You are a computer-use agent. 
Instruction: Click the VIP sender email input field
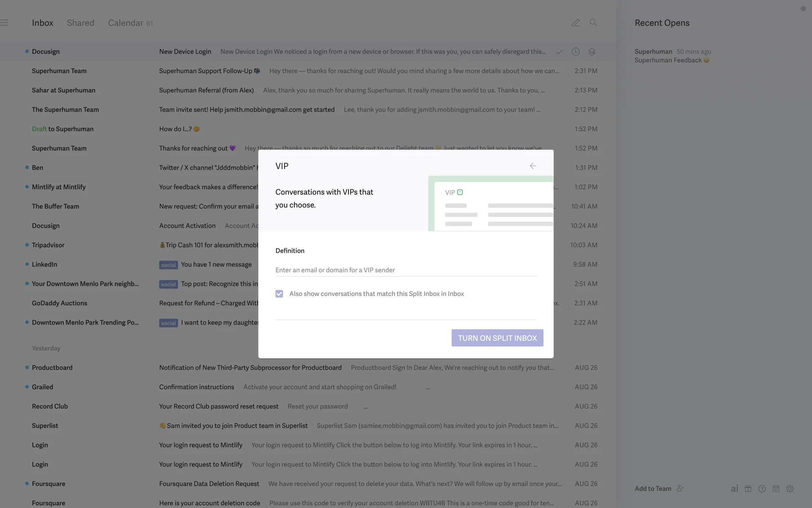406,270
